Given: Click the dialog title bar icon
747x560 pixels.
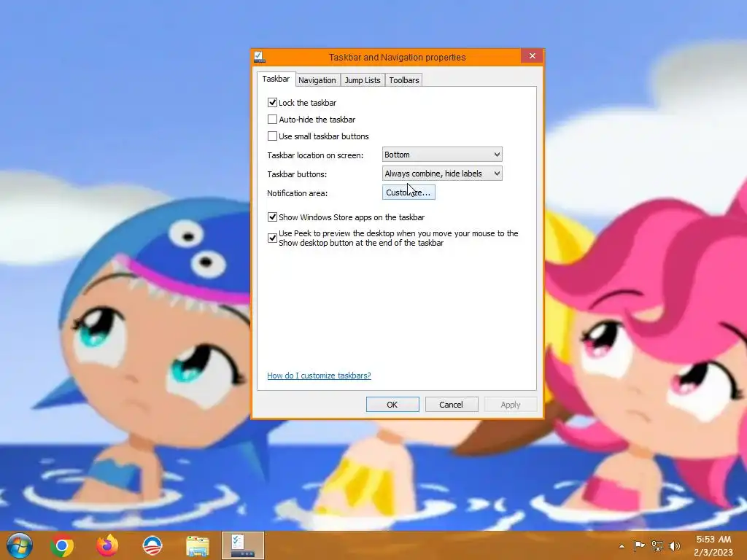Looking at the screenshot, I should (x=260, y=57).
